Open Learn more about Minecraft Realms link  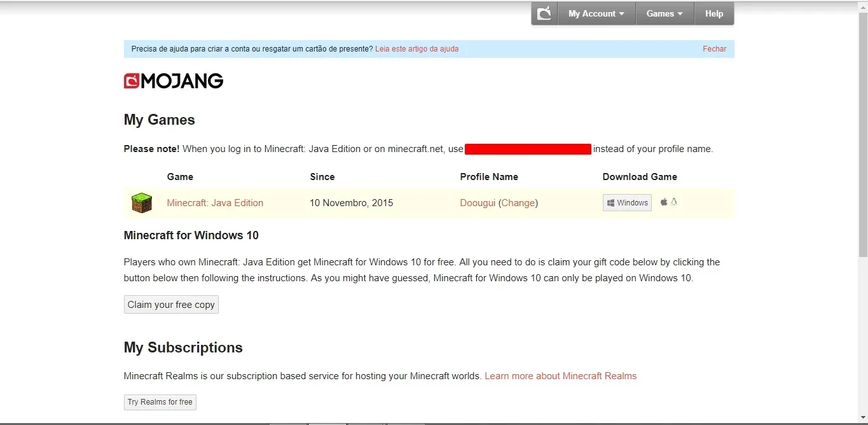(x=560, y=376)
